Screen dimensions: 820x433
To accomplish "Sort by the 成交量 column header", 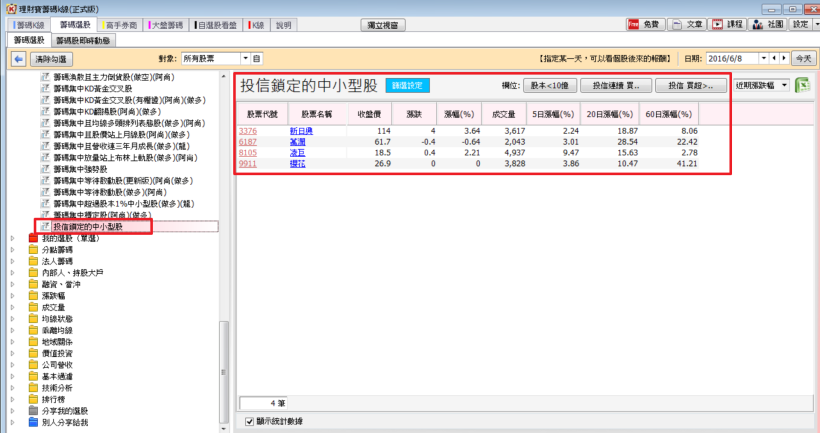I will (504, 114).
